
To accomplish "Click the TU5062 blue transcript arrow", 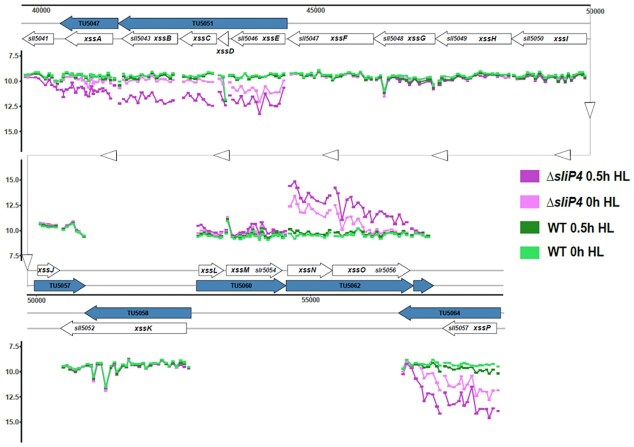I will pos(349,286).
